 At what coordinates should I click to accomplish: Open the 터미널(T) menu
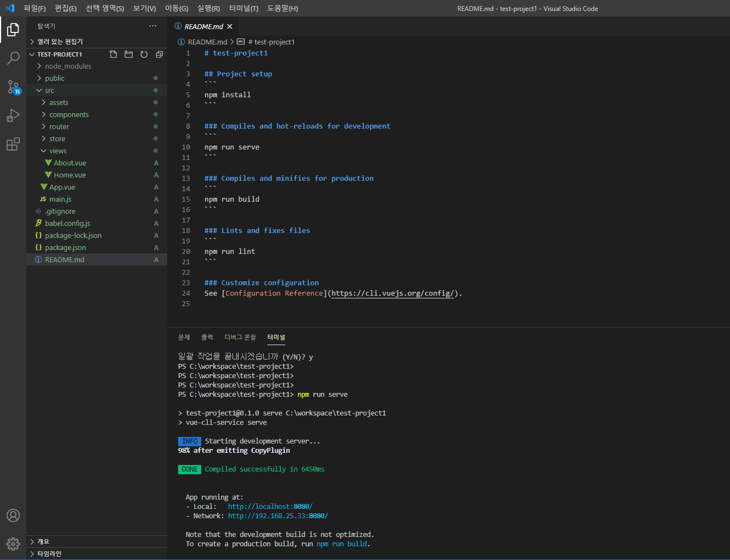(244, 8)
